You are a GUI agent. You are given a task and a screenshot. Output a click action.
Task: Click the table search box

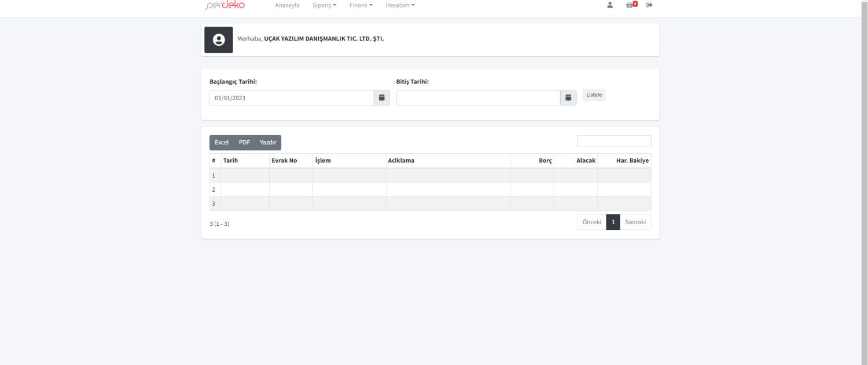613,141
